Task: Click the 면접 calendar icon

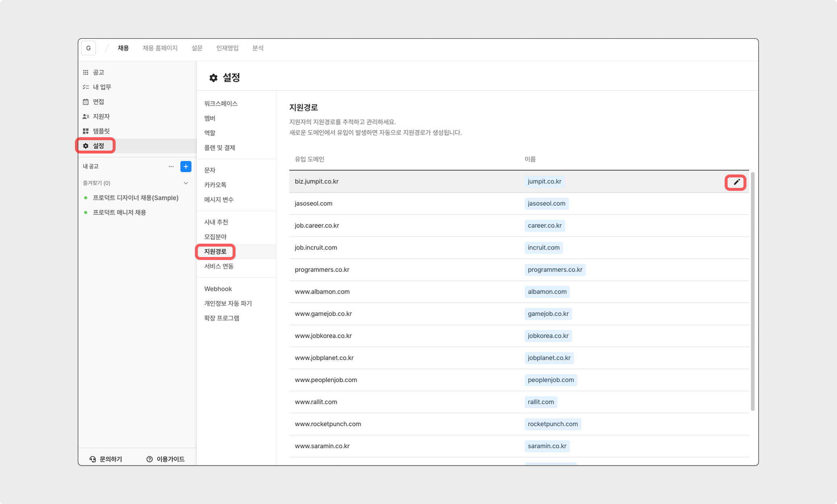Action: coord(86,102)
